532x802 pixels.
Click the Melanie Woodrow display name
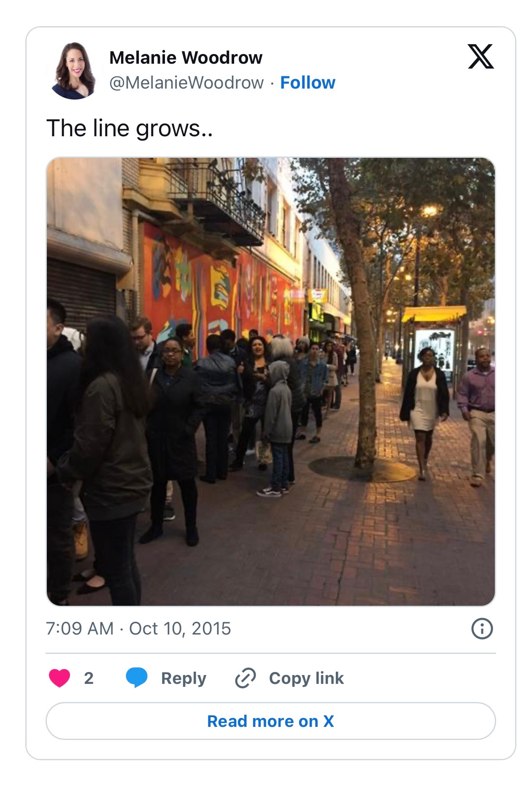point(186,58)
